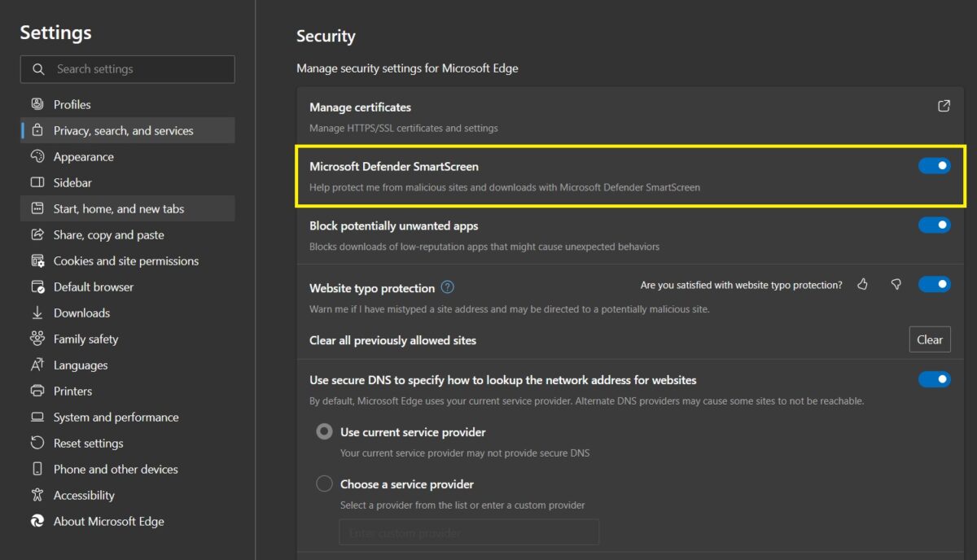Click the Downloads arrow icon
The width and height of the screenshot is (977, 560).
pyautogui.click(x=37, y=313)
